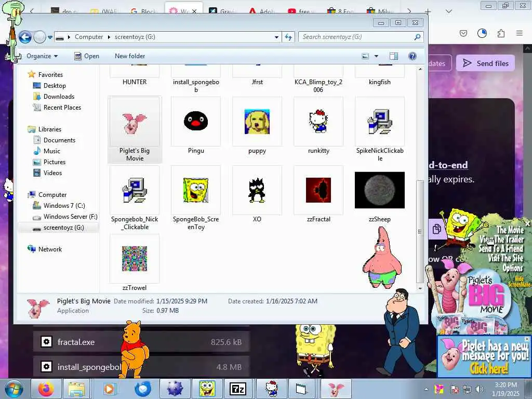Select the zzSheep moon thumbnail
The height and width of the screenshot is (399, 532).
[380, 190]
